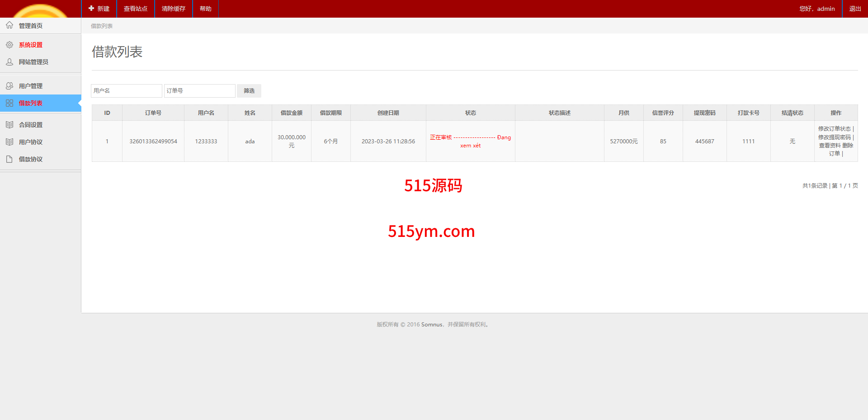Click the gear icon for 系统设置

tap(9, 45)
